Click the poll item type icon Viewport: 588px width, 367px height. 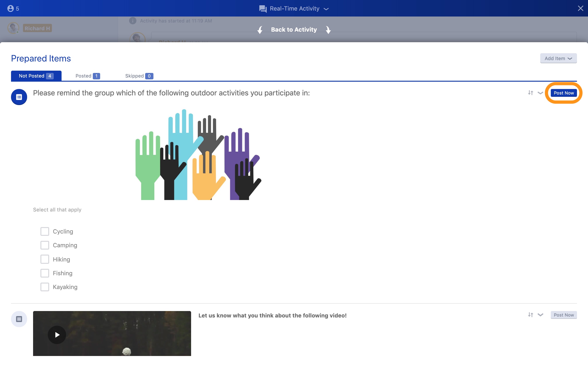pyautogui.click(x=19, y=97)
